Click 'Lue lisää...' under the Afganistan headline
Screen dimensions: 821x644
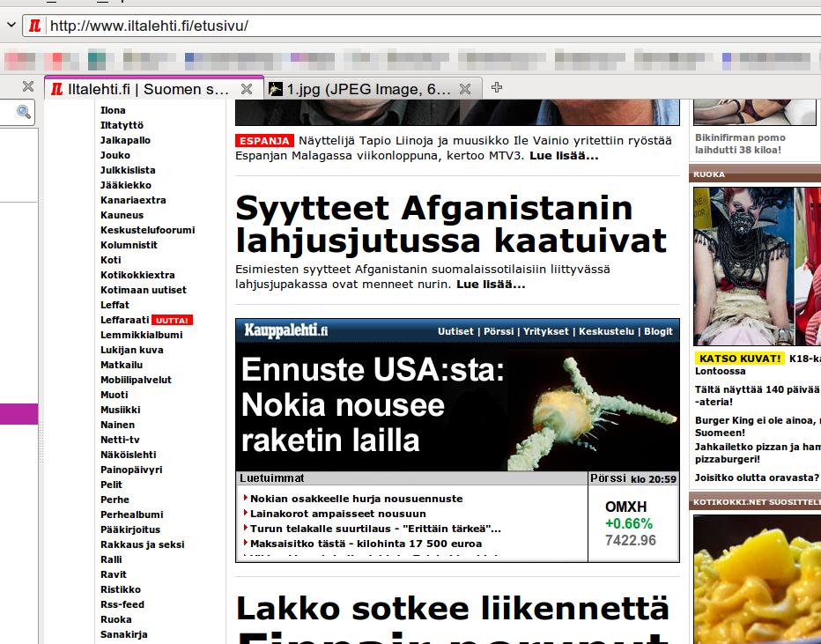pos(491,285)
